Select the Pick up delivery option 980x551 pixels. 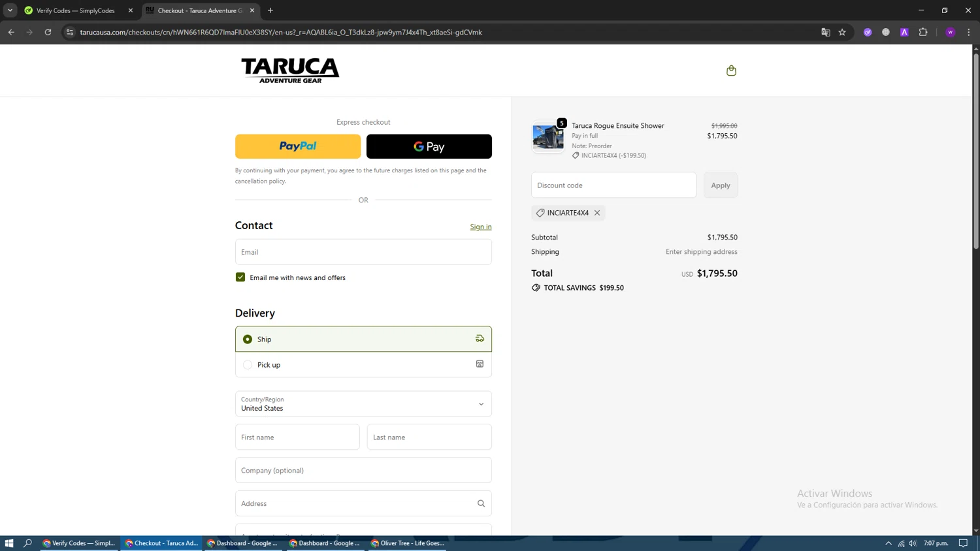click(363, 364)
